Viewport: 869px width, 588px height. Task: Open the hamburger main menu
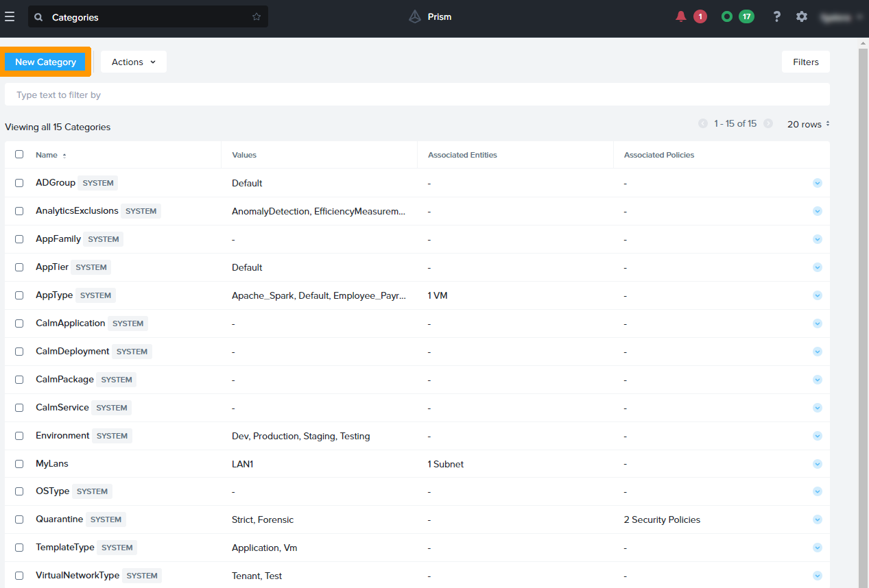tap(10, 16)
